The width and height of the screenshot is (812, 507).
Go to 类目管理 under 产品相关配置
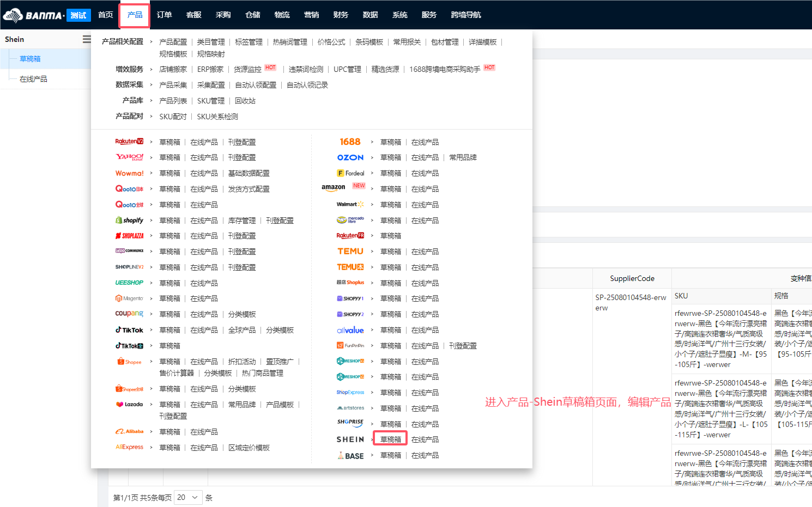tap(211, 42)
